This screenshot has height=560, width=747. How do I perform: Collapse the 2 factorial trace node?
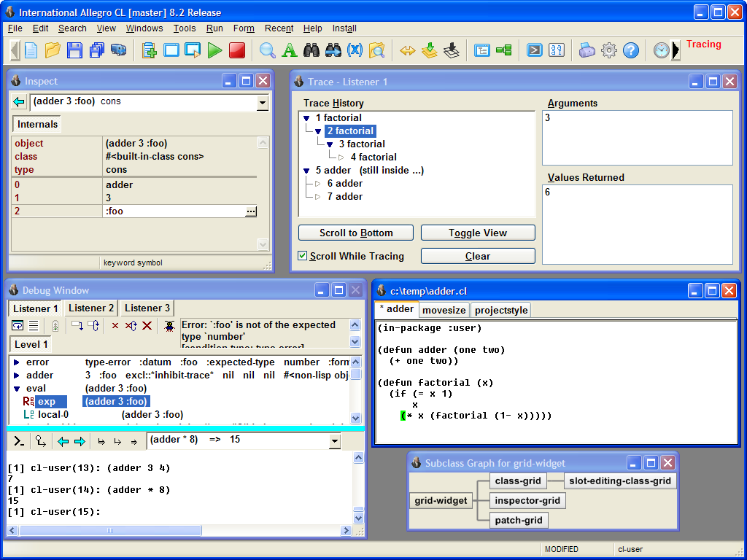click(318, 131)
